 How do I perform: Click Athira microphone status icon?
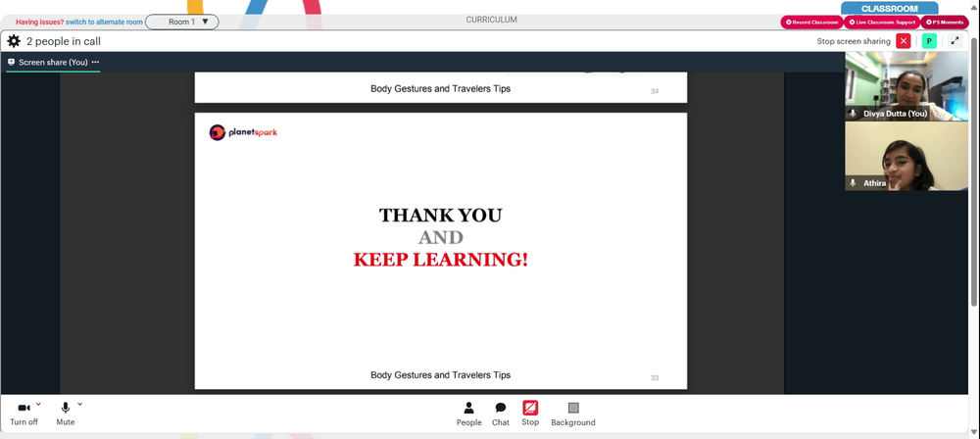[853, 183]
